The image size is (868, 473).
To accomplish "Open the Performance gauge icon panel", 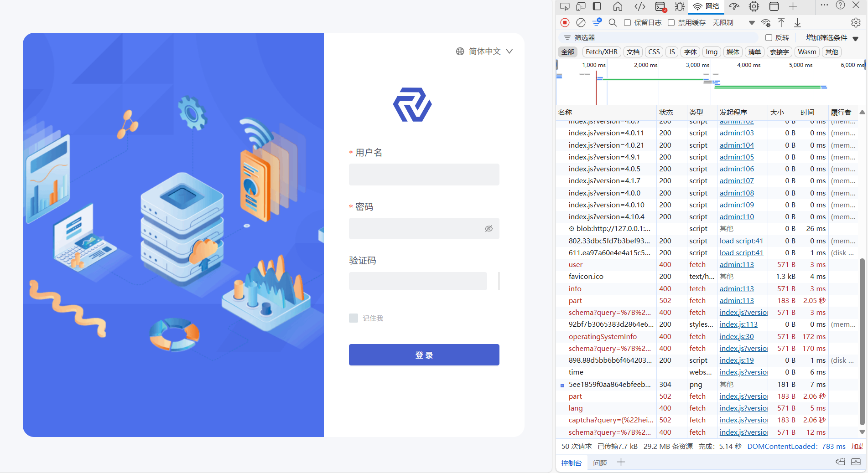I will [734, 6].
